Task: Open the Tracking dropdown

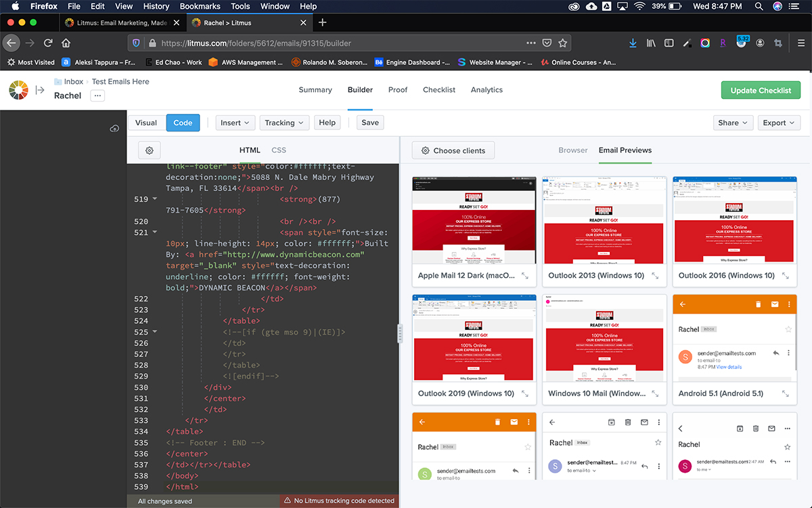Action: pos(284,123)
